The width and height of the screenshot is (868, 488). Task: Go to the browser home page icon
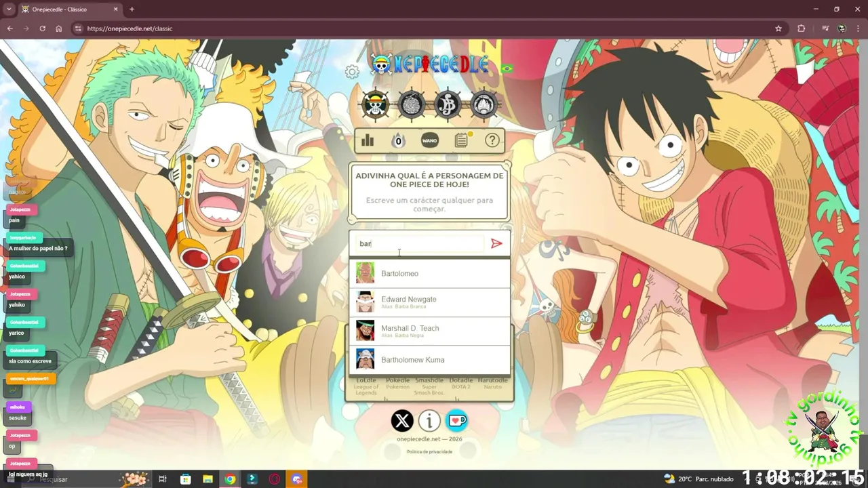pos(59,28)
